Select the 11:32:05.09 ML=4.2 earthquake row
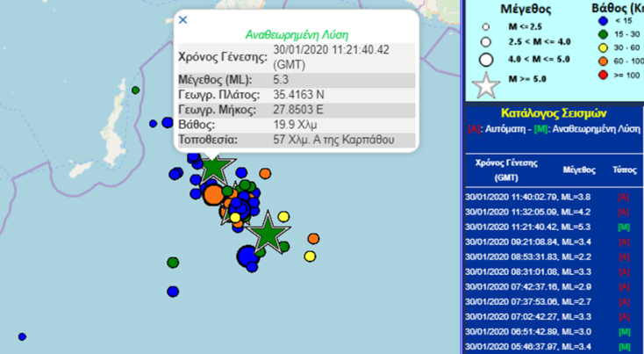 tap(534, 211)
